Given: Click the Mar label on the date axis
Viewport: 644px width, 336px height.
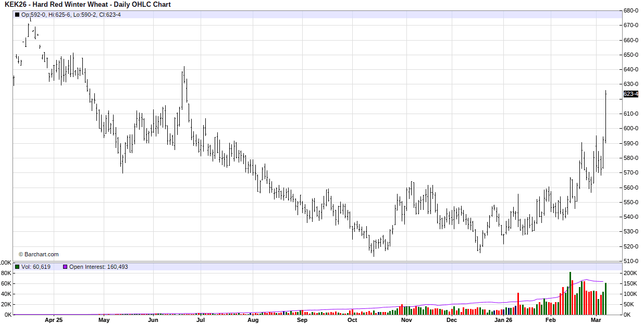Looking at the screenshot, I should pos(597,320).
